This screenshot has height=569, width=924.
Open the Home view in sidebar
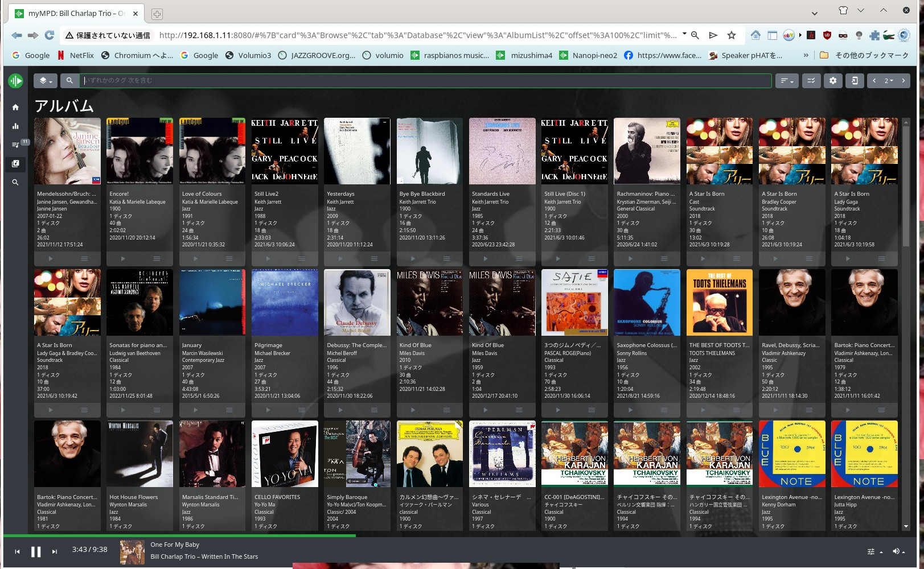pos(15,107)
